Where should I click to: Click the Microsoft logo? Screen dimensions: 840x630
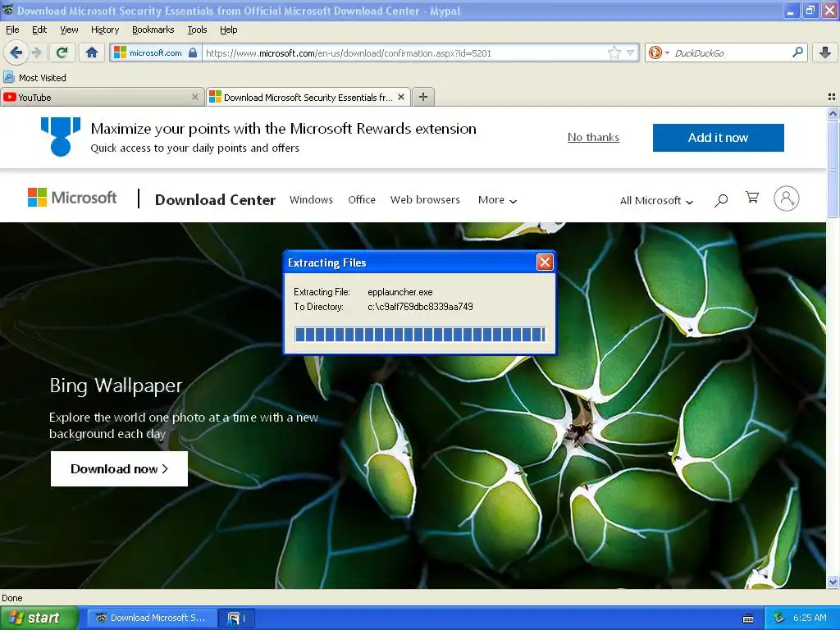point(72,198)
